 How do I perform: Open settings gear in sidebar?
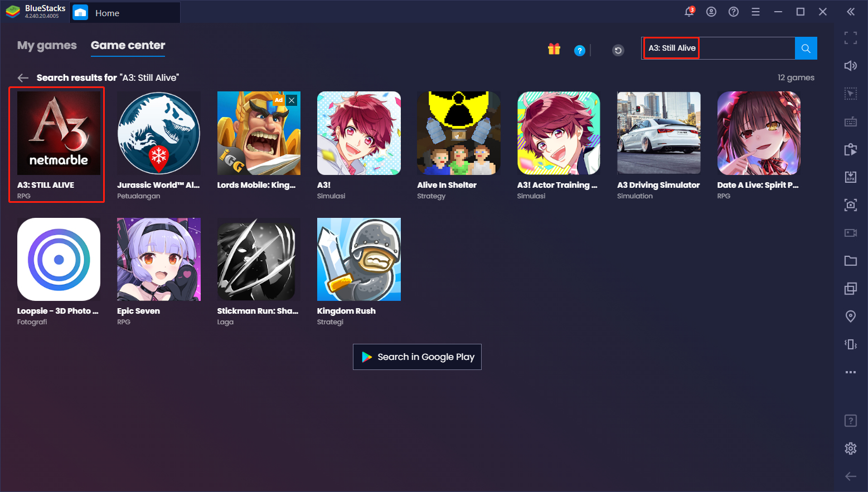coord(851,449)
